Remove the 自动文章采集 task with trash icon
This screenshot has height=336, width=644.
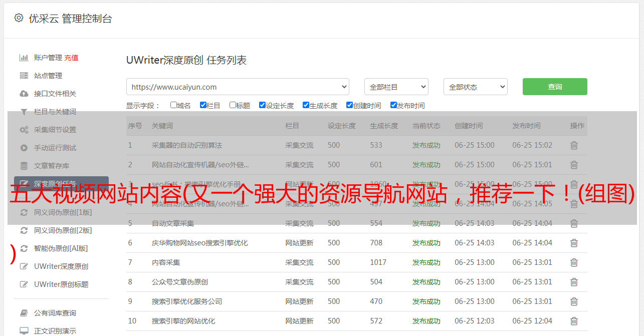(x=574, y=223)
